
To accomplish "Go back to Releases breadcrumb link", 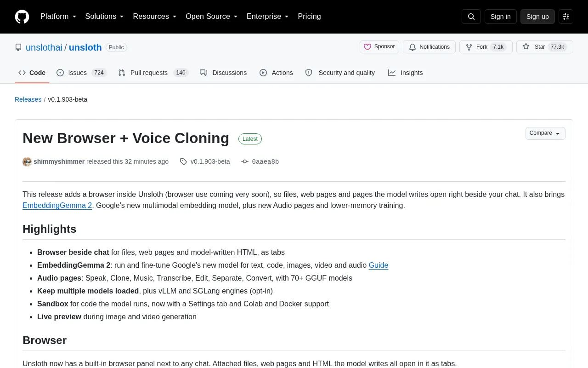I will 28,99.
